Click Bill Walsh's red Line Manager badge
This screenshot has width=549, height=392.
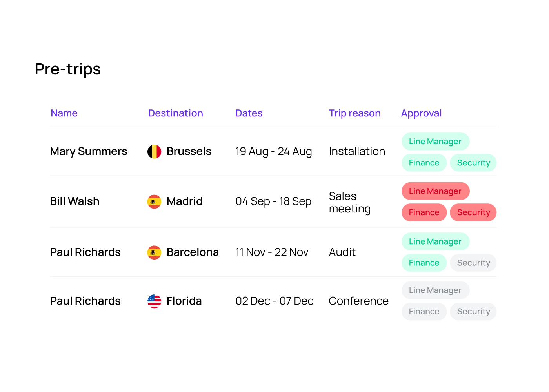point(435,191)
